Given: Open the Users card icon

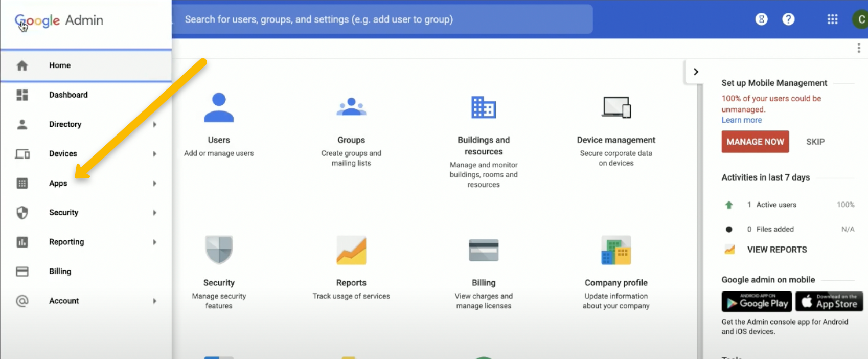Looking at the screenshot, I should [219, 107].
